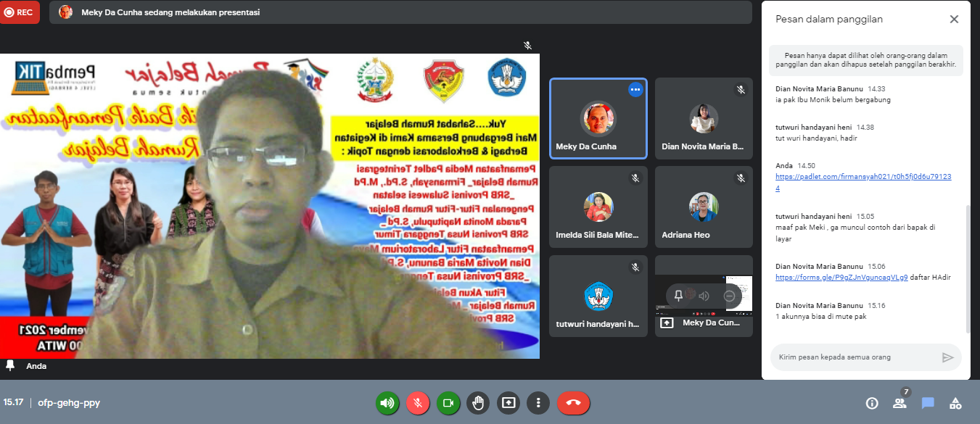Image resolution: width=980 pixels, height=424 pixels.
Task: Select the Adriana Heo participant tile
Action: (704, 209)
